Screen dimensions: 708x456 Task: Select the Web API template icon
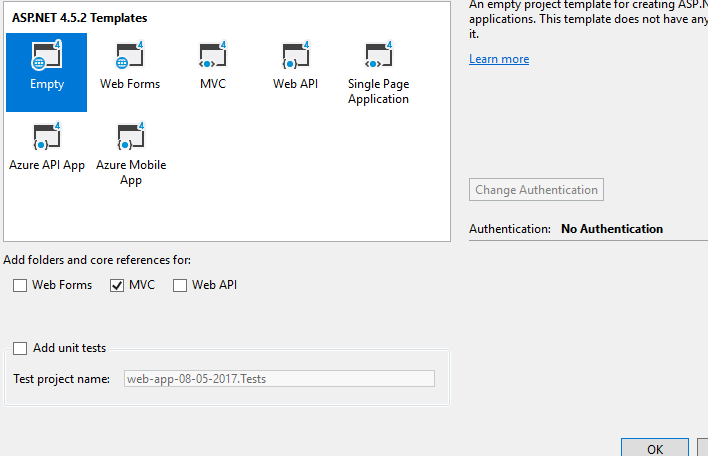pos(295,55)
